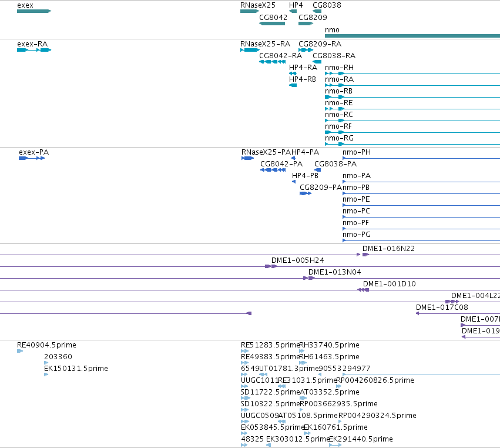500x448 pixels.
Task: Select the RNaseX25-RA transcript label
Action: pyautogui.click(x=266, y=44)
